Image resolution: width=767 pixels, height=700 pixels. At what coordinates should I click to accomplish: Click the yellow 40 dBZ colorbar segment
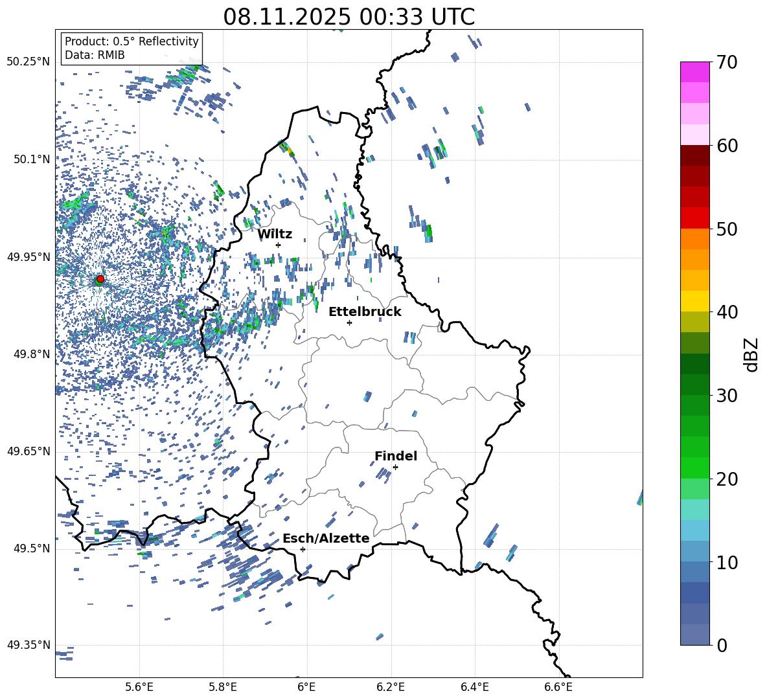coord(695,301)
